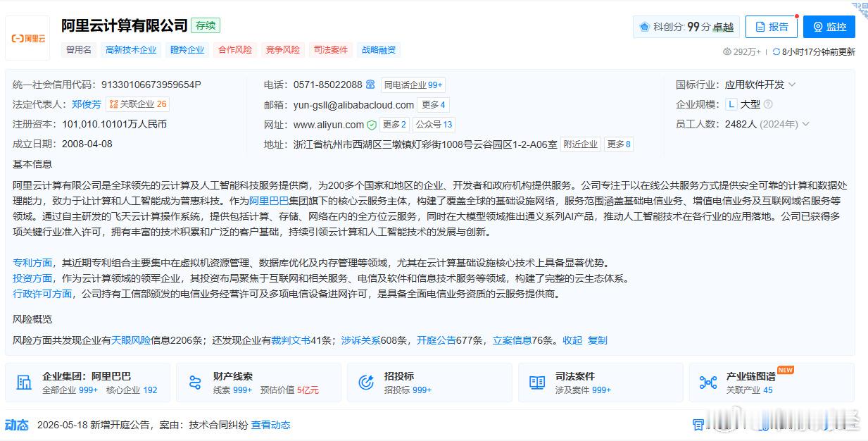Click the 科创分 99分 卓越 score badge
Image resolution: width=868 pixels, height=441 pixels.
686,27
